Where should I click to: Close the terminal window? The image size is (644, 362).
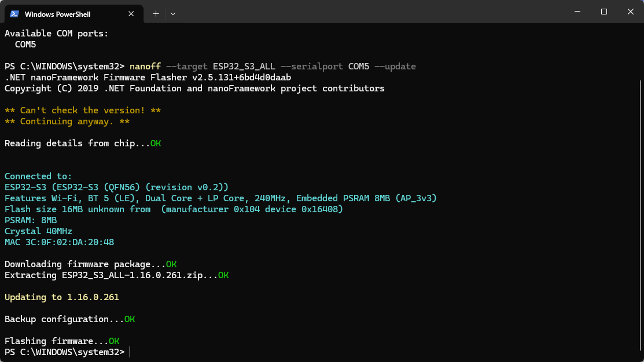(631, 12)
